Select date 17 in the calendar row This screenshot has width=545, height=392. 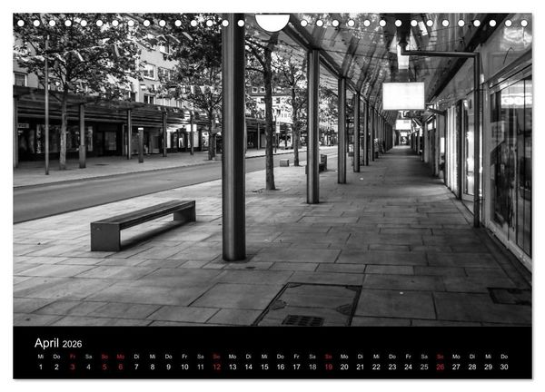click(296, 367)
